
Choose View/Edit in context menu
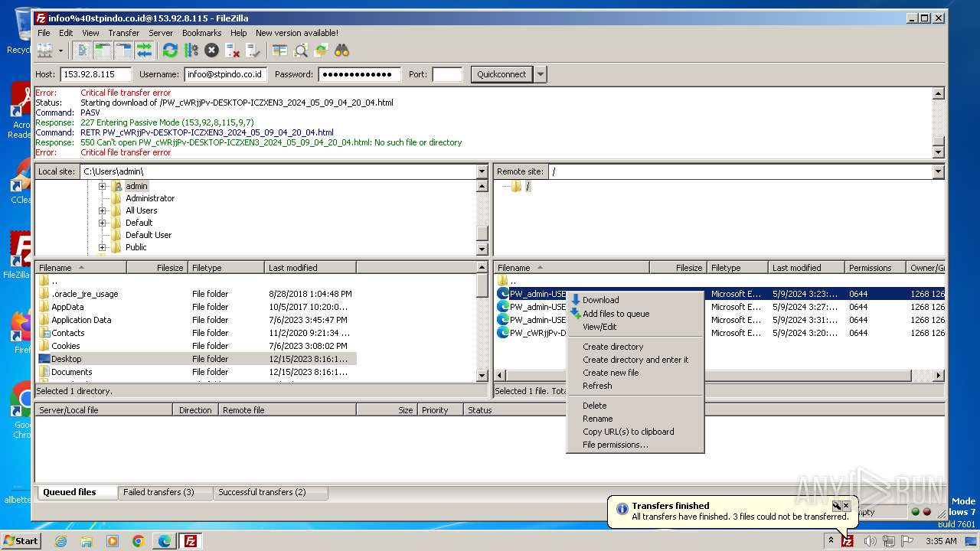(x=635, y=327)
